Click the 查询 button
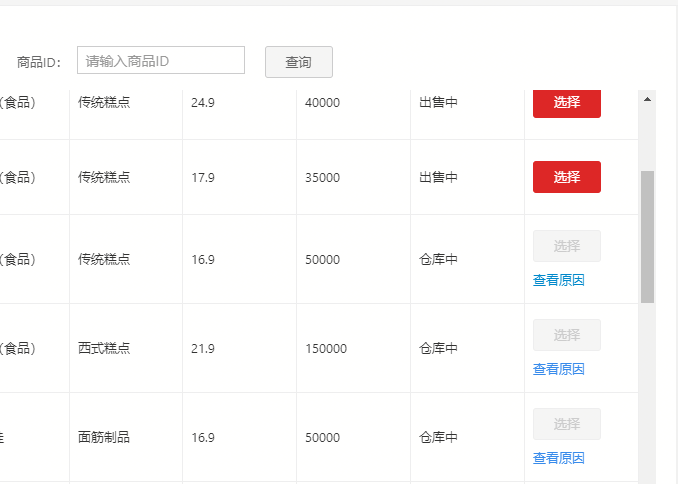The height and width of the screenshot is (484, 678). click(x=299, y=62)
